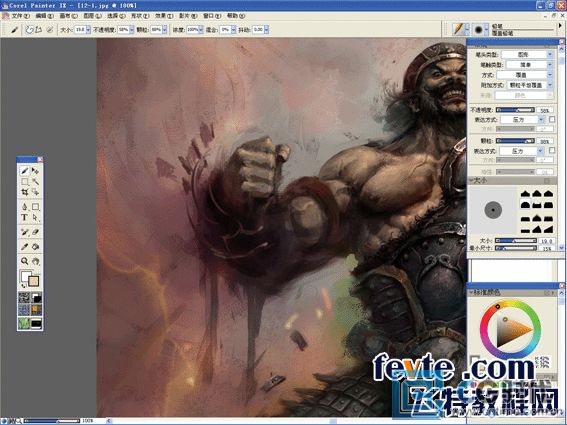Open the 抖动 dropdown arrow in property bar
Screen dimensions: 567x425
266,30
